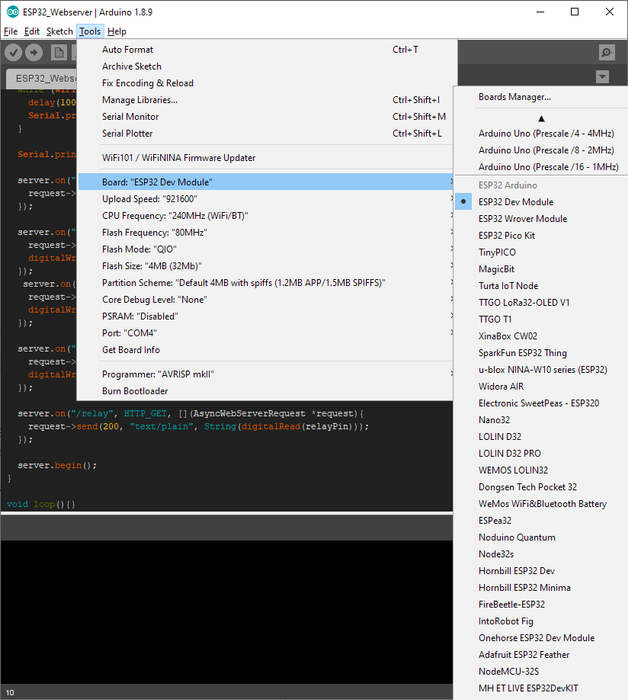Select the Hornbill ESP32 Minima board
The image size is (628, 700).
(541, 588)
